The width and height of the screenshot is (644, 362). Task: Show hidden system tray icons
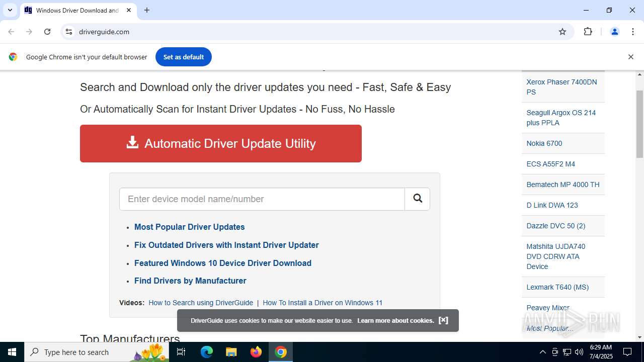(x=542, y=352)
